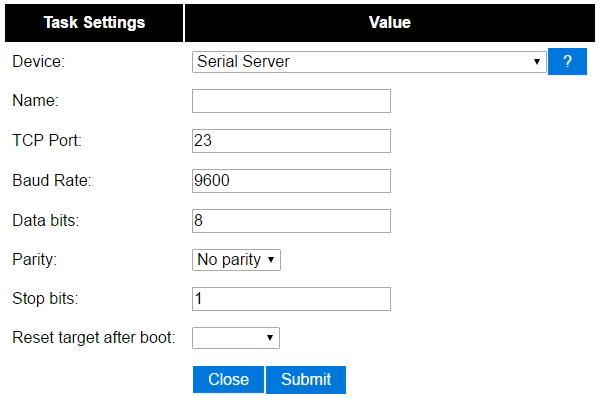Click the Reset target after boot label
This screenshot has height=399, width=598.
(x=94, y=338)
